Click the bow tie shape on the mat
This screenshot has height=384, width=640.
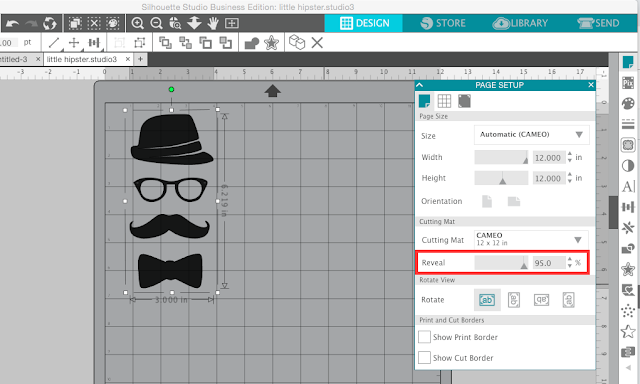170,271
